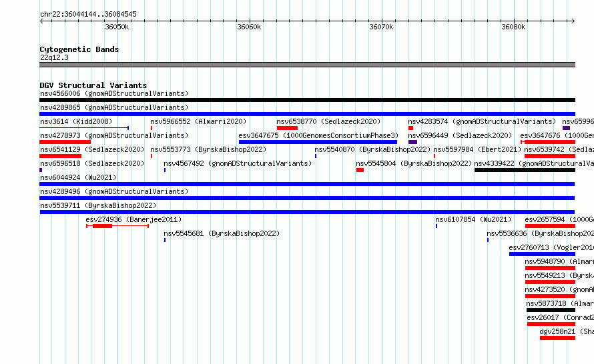Click the 36060k ruler position

coord(249,27)
